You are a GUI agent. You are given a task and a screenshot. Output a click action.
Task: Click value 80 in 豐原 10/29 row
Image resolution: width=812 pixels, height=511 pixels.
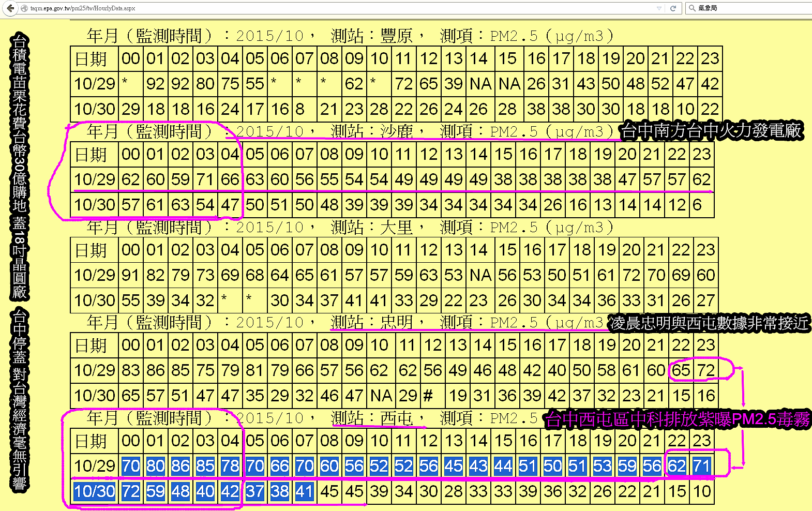[x=205, y=84]
